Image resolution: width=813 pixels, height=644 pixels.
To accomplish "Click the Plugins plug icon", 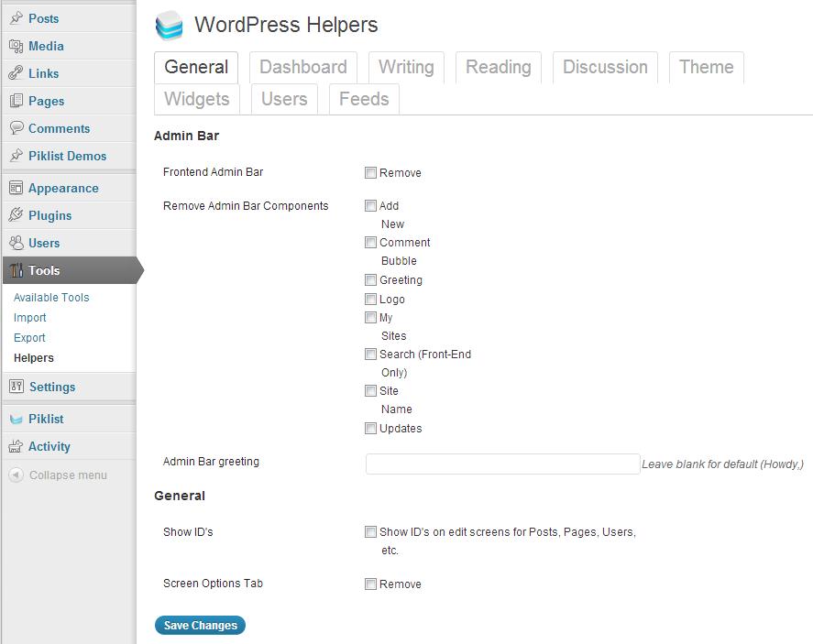I will pos(16,215).
